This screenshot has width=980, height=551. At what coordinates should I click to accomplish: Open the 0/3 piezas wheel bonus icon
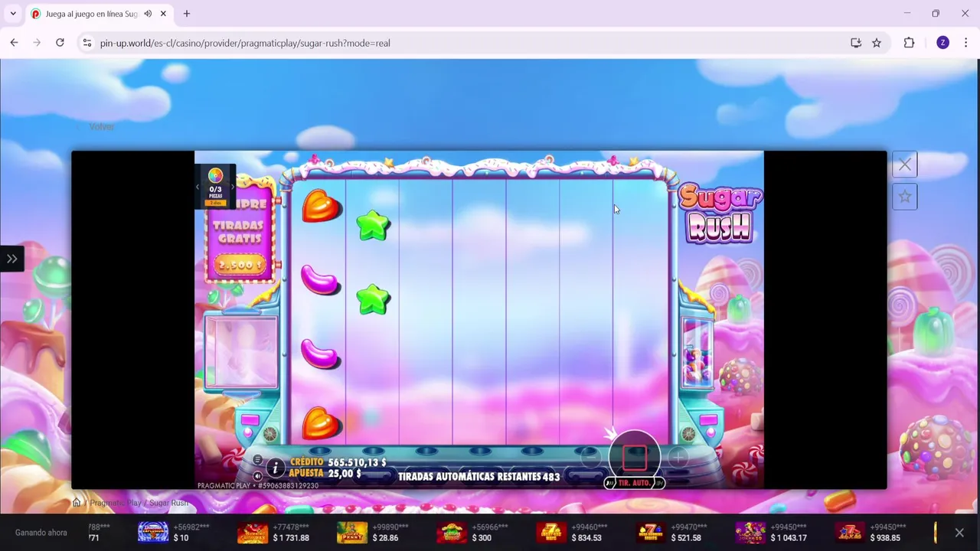coord(215,186)
